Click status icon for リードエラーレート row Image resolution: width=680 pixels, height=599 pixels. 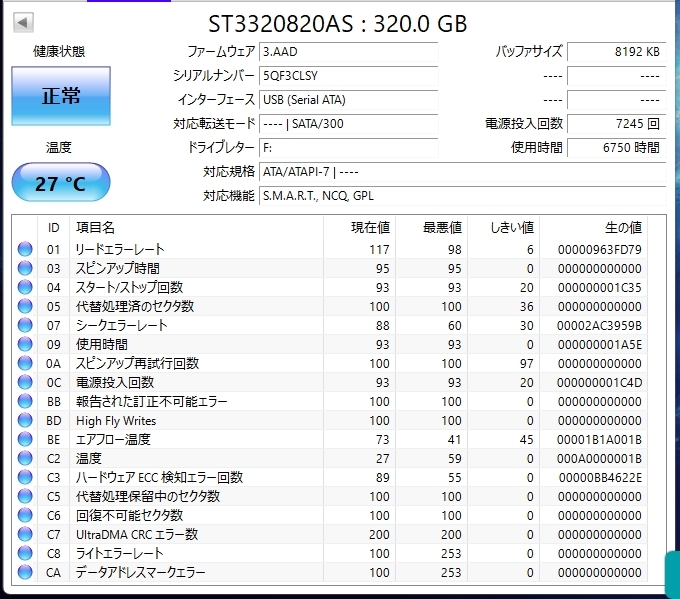tap(25, 249)
